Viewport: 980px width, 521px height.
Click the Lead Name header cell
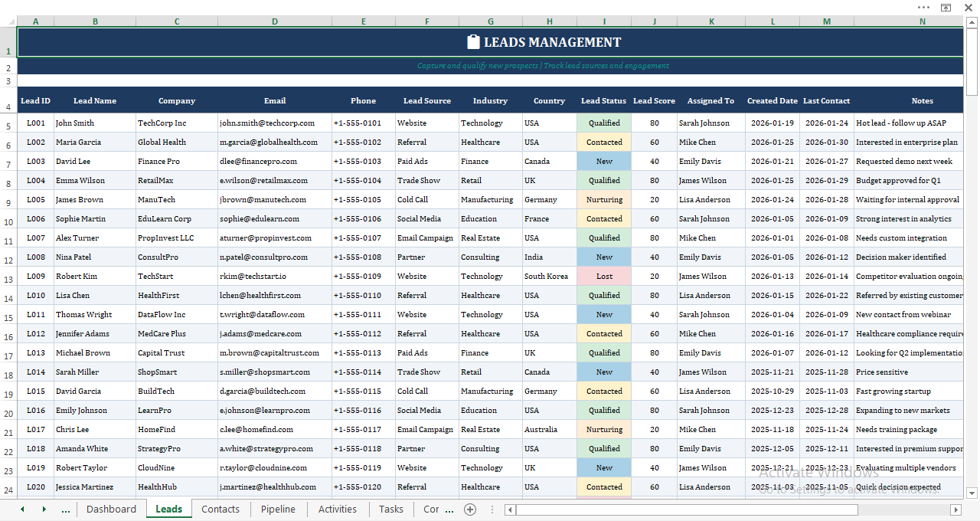pos(95,100)
